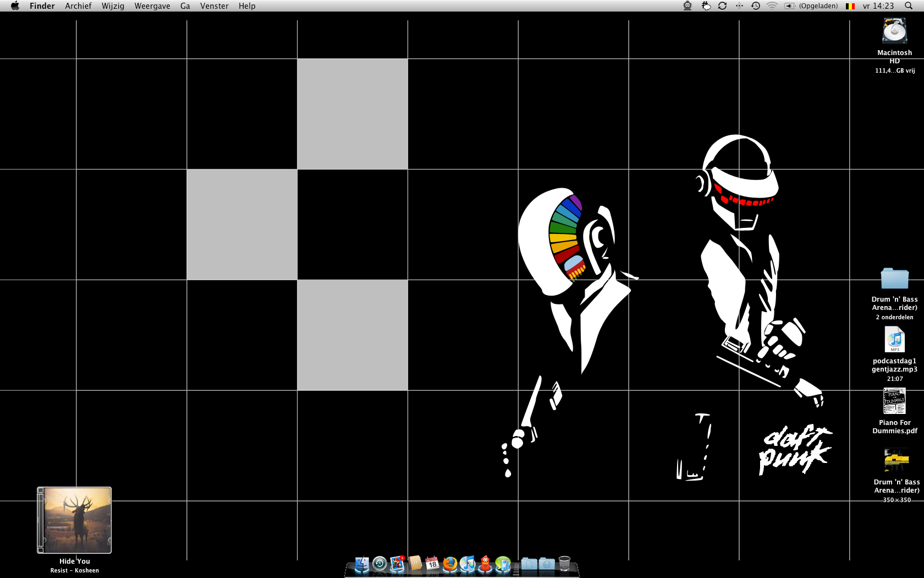Click the clock showing vr 14:23
924x578 pixels.
click(x=878, y=6)
